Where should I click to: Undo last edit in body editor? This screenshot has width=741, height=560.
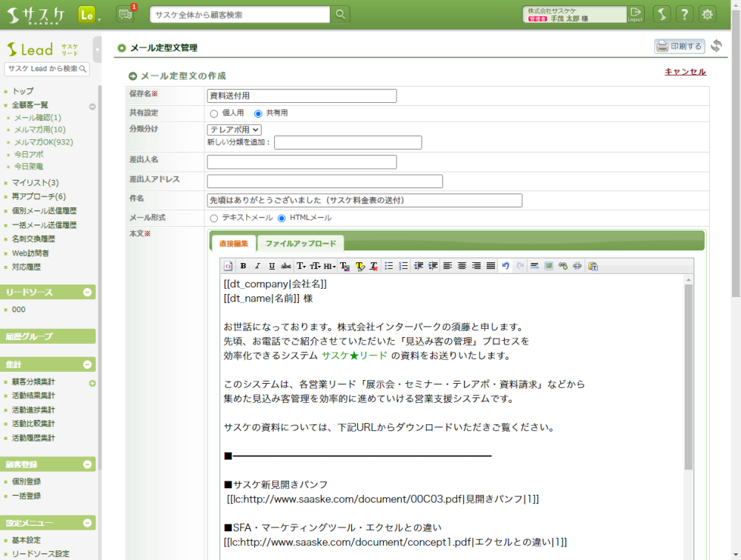point(505,266)
